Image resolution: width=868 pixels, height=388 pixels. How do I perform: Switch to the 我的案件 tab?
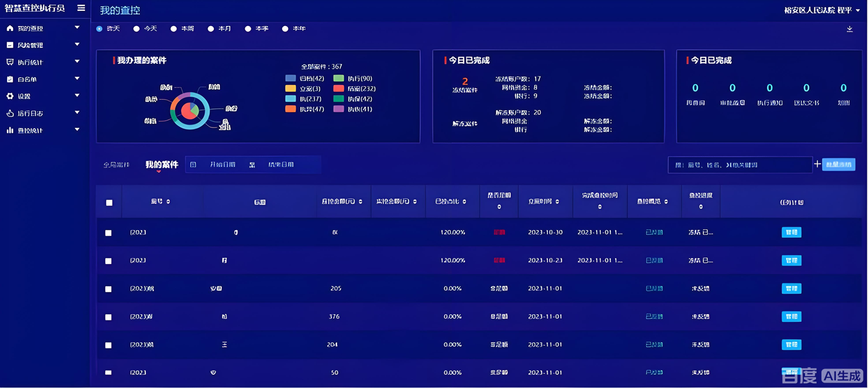162,165
